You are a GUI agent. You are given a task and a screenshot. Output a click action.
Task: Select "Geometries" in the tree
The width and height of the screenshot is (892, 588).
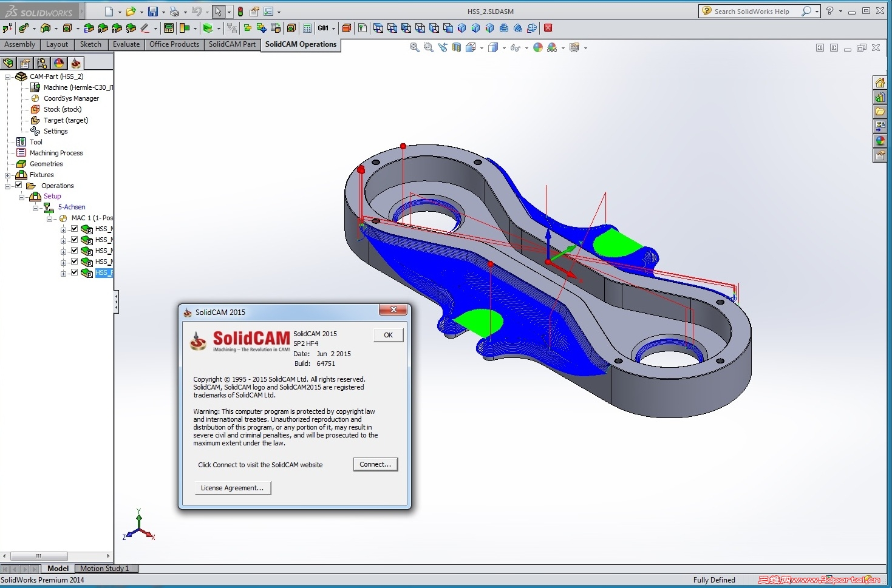click(46, 164)
